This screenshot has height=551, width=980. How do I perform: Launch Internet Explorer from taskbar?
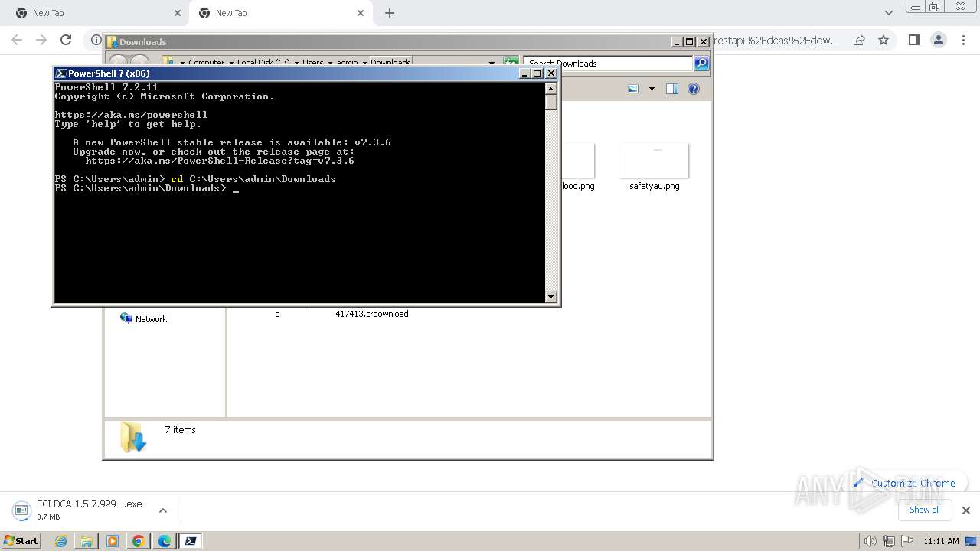(60, 541)
